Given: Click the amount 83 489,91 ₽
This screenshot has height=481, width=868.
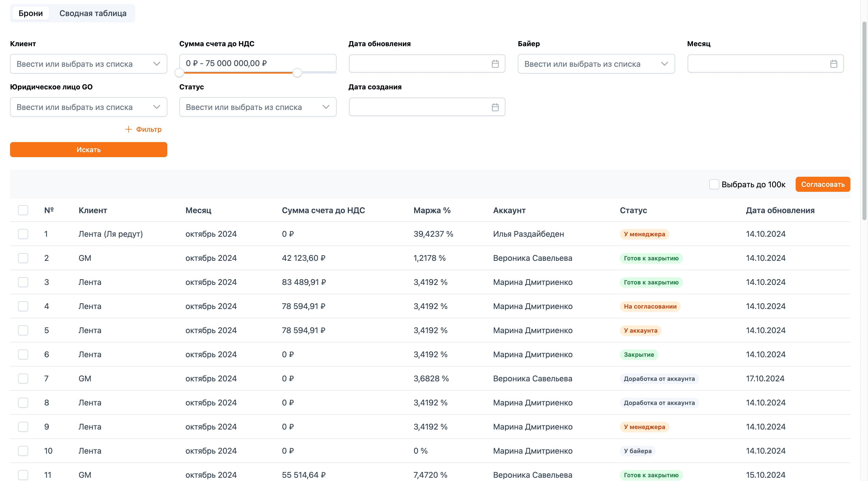Looking at the screenshot, I should tap(304, 282).
